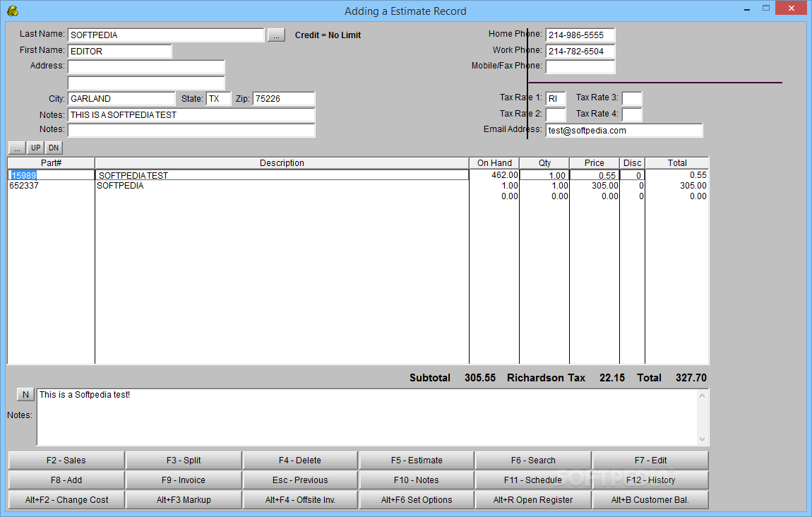Open F12 - History
The height and width of the screenshot is (517, 812).
click(x=650, y=480)
